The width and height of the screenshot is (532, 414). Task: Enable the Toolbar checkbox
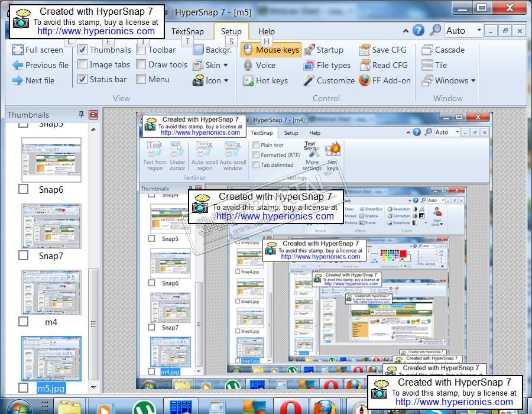[x=141, y=50]
